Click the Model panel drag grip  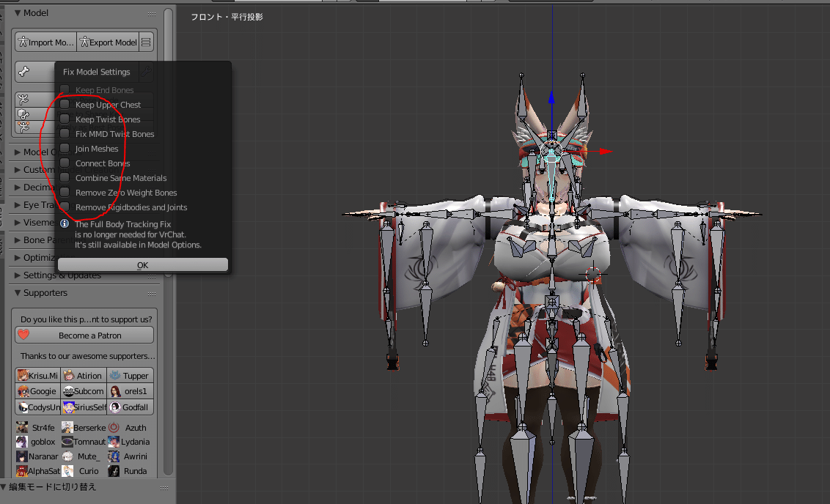pyautogui.click(x=152, y=14)
